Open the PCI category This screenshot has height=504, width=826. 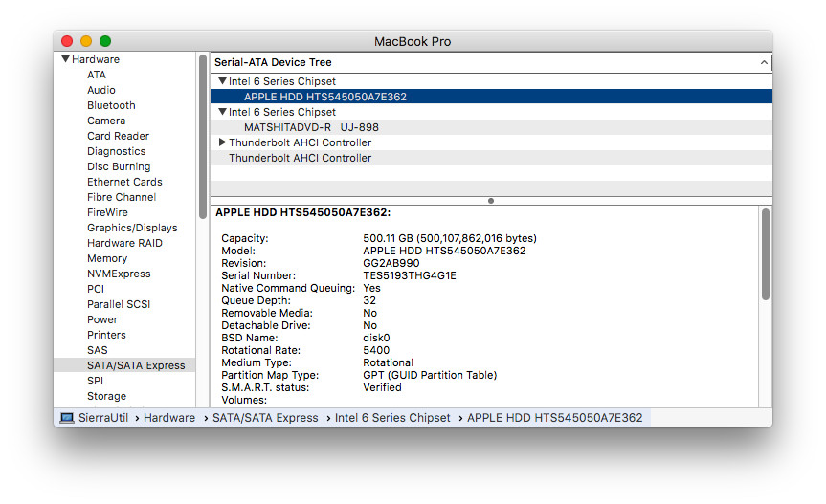pyautogui.click(x=96, y=288)
